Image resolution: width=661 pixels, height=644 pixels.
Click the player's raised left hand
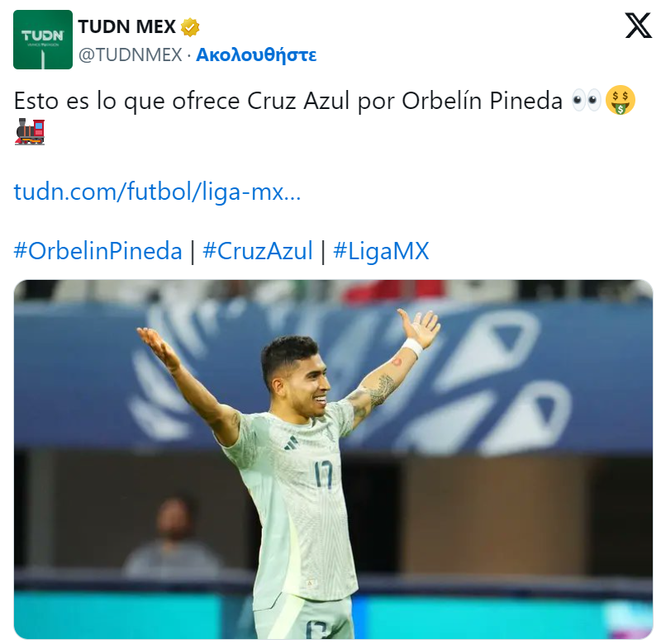(x=418, y=327)
